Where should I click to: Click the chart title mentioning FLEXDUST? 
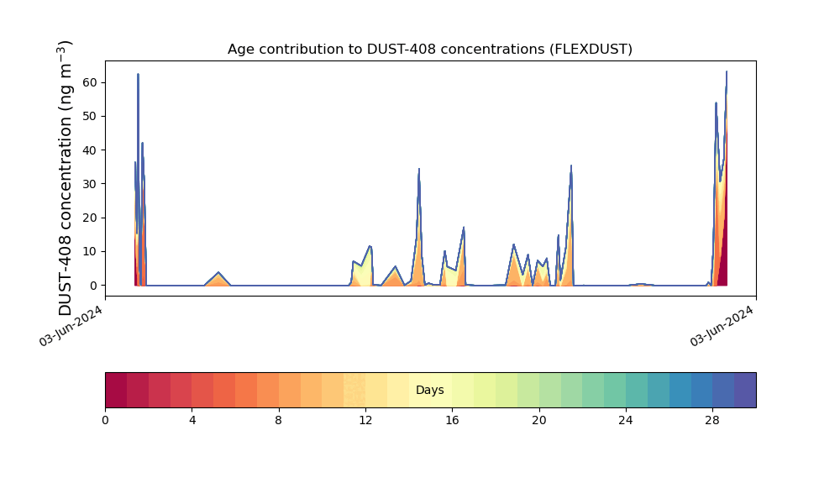click(429, 50)
